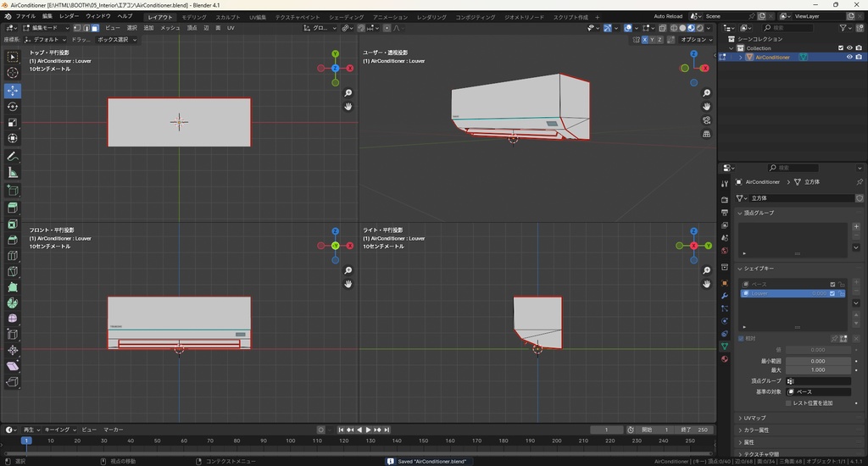The width and height of the screenshot is (868, 466).
Task: Click the camera view icon in perspective viewport
Action: coord(706,120)
